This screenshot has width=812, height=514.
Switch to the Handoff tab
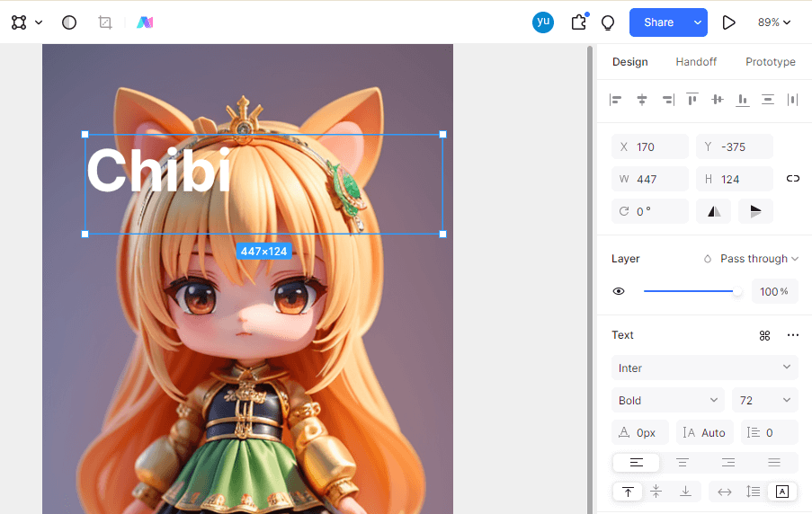(696, 62)
